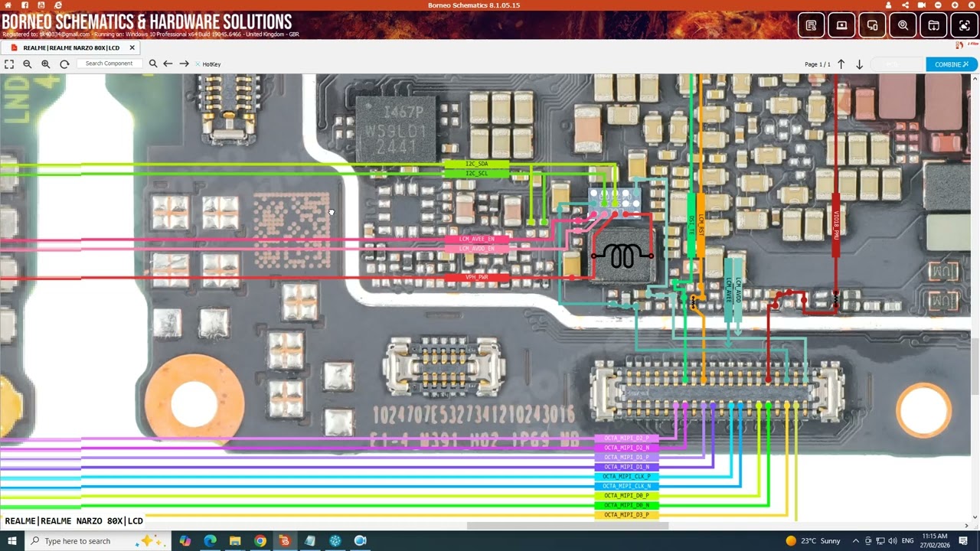Click the search magnifier beside Search Component

(153, 64)
